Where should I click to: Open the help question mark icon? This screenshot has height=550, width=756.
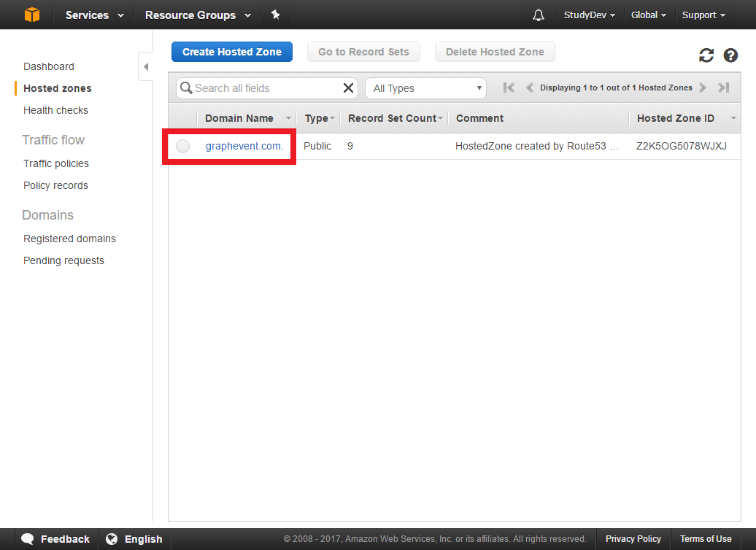(730, 55)
